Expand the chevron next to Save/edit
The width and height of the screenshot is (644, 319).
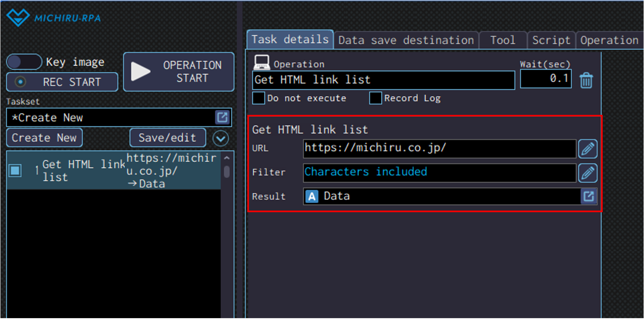220,138
